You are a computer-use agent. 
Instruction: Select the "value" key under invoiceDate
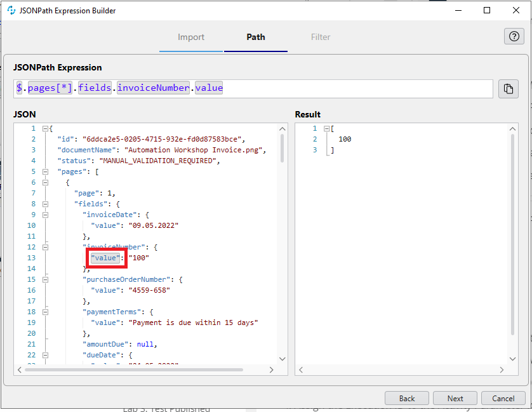coord(105,226)
